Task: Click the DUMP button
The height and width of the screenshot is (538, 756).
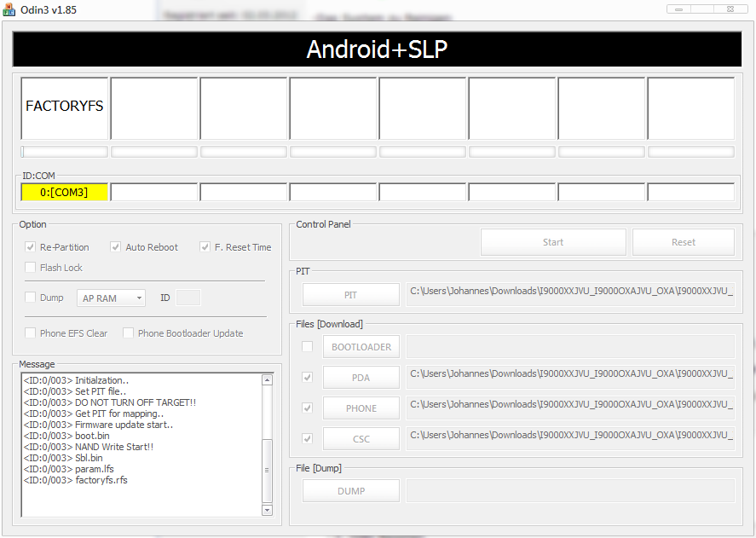Action: tap(351, 491)
